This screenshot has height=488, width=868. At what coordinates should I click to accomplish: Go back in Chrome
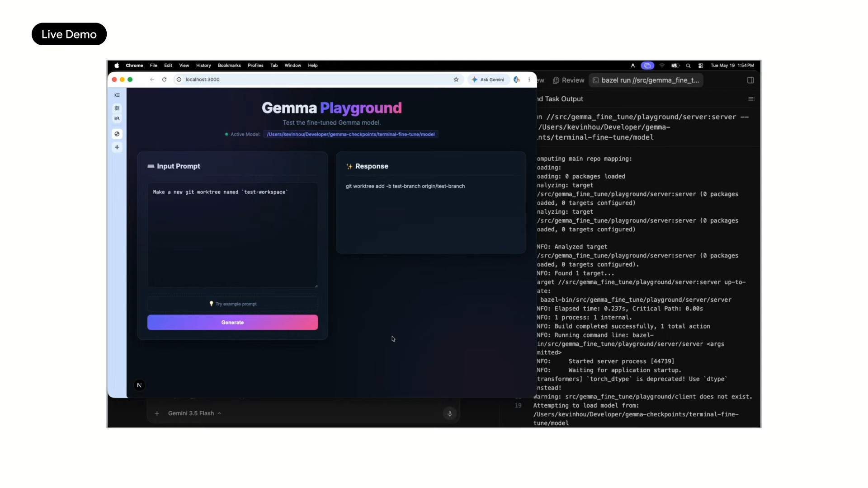pos(152,80)
